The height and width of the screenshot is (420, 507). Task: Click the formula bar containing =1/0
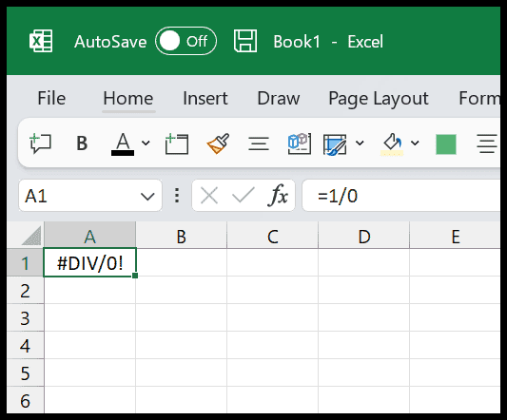click(x=401, y=196)
